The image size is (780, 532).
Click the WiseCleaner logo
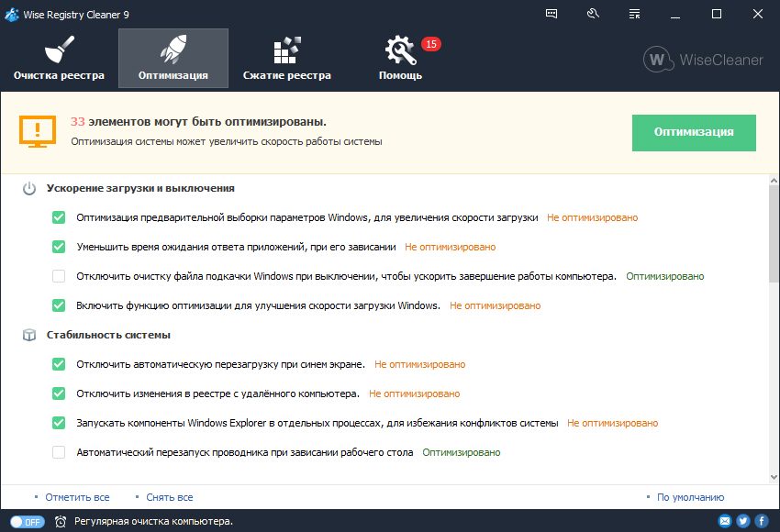(x=704, y=60)
